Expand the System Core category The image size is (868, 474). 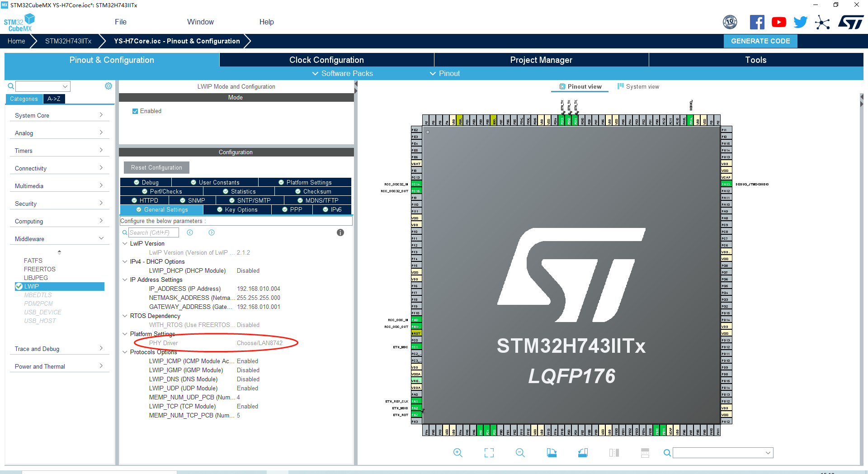pos(59,115)
